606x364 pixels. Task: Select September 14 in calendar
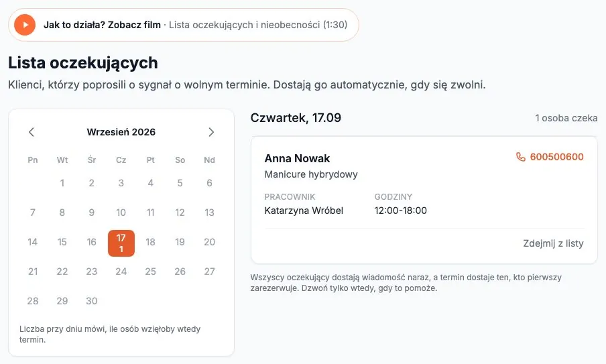click(x=33, y=242)
